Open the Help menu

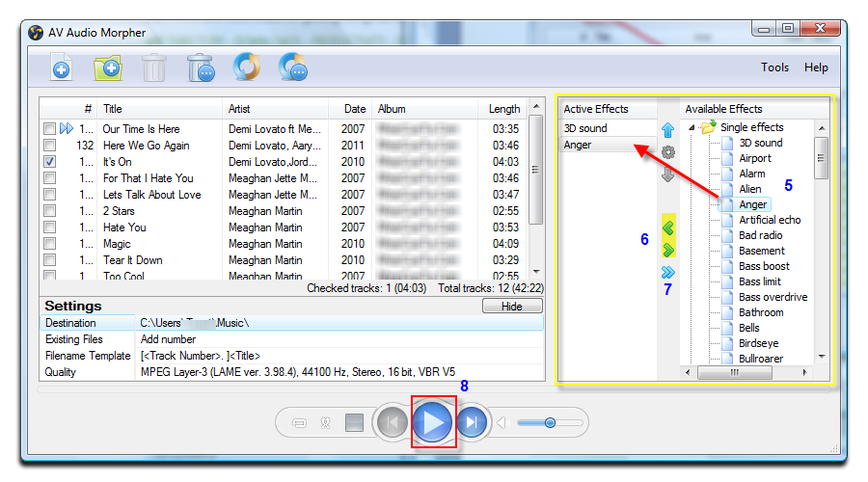[816, 67]
